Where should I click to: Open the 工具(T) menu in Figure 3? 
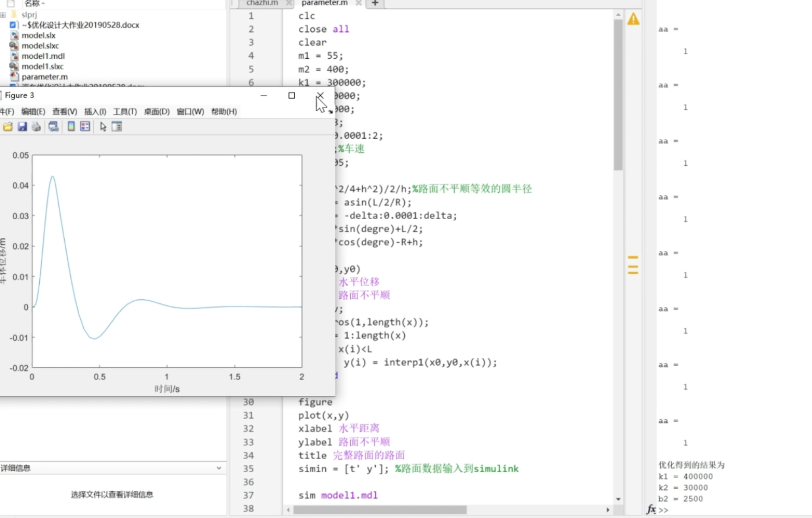[x=124, y=111]
